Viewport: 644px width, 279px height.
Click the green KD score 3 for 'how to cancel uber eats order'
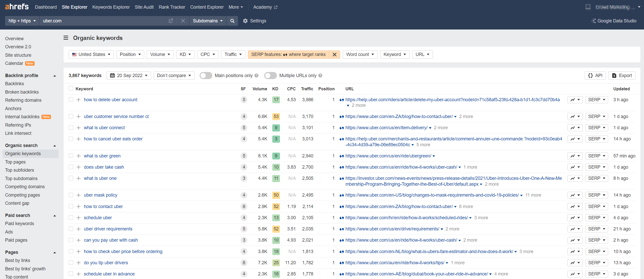click(276, 139)
